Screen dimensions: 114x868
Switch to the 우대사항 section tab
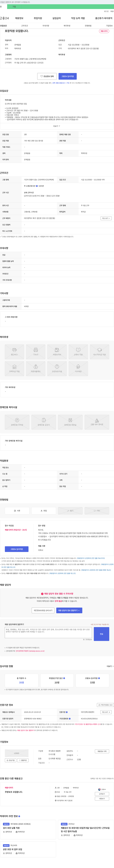pos(46,26)
